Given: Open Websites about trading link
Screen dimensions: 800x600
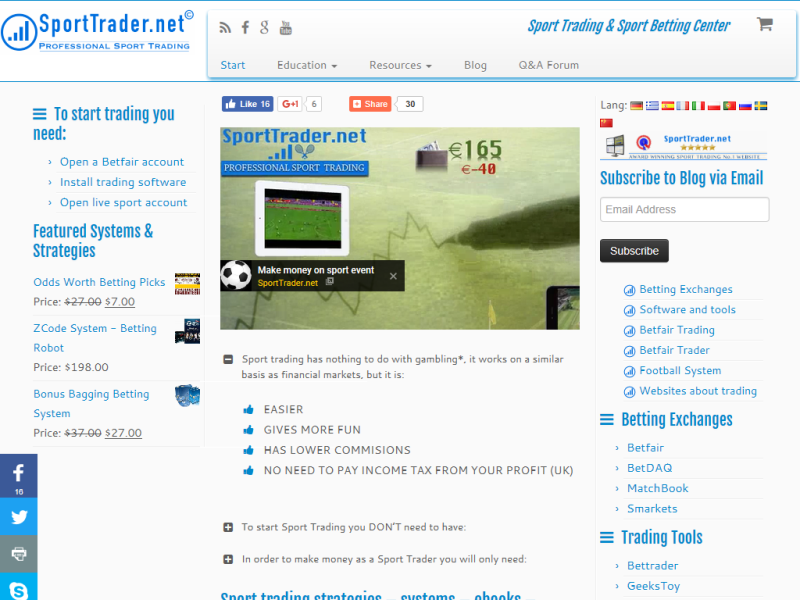Looking at the screenshot, I should pyautogui.click(x=698, y=391).
